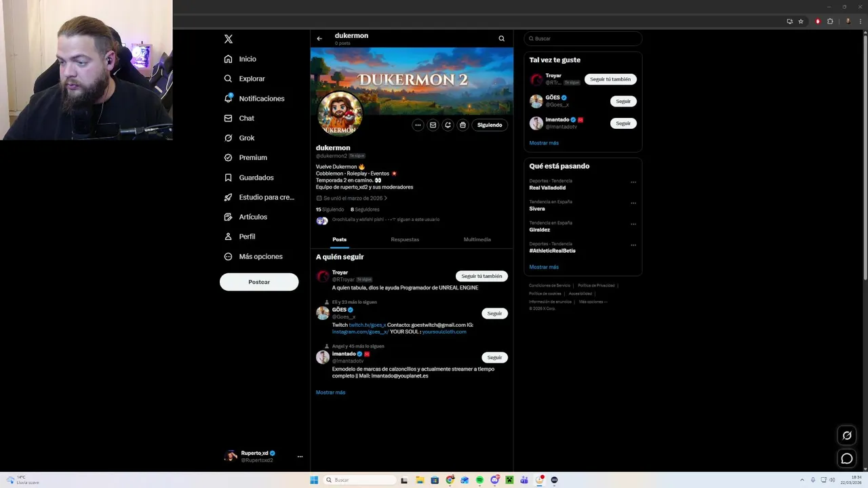
Task: Open Artículos from the sidebar
Action: (245, 217)
